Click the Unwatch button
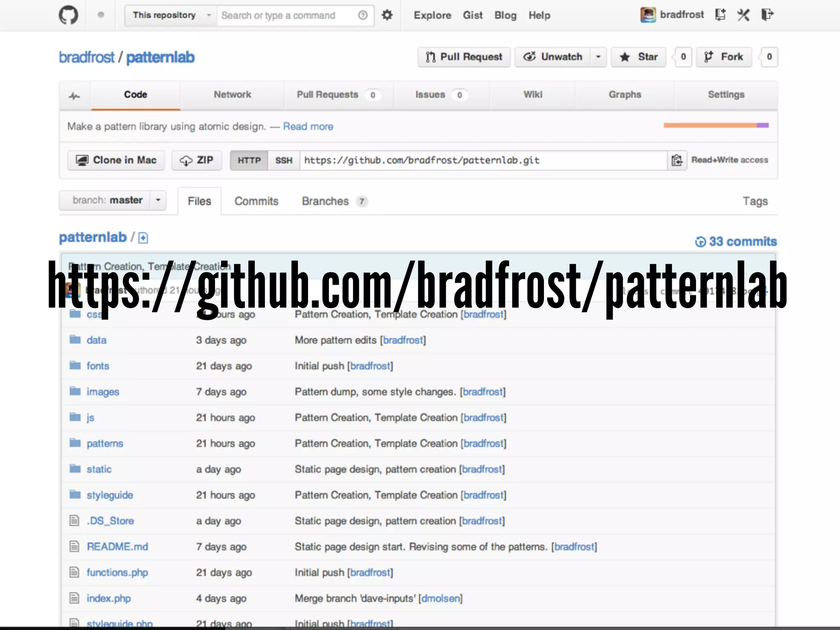Image resolution: width=840 pixels, height=630 pixels. 552,57
